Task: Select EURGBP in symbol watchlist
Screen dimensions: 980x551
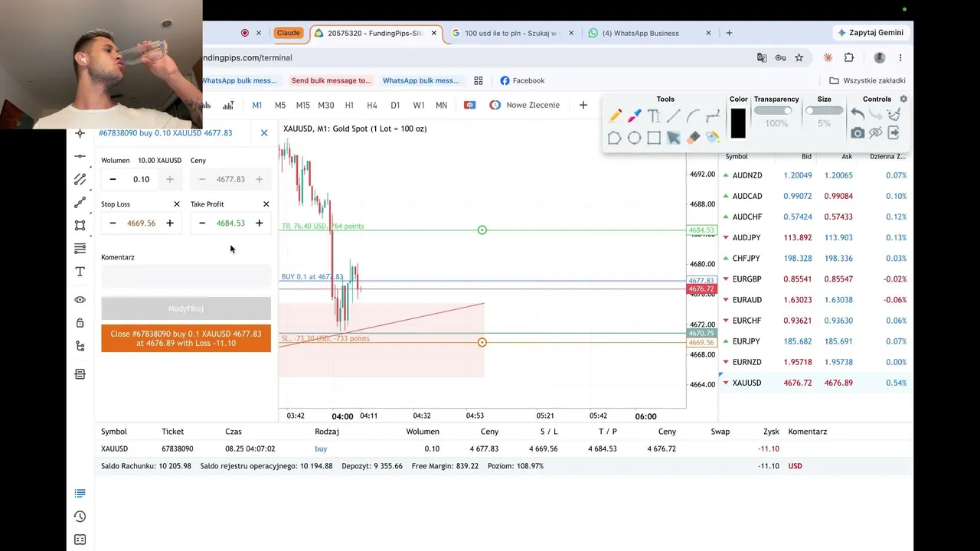Action: (x=815, y=279)
